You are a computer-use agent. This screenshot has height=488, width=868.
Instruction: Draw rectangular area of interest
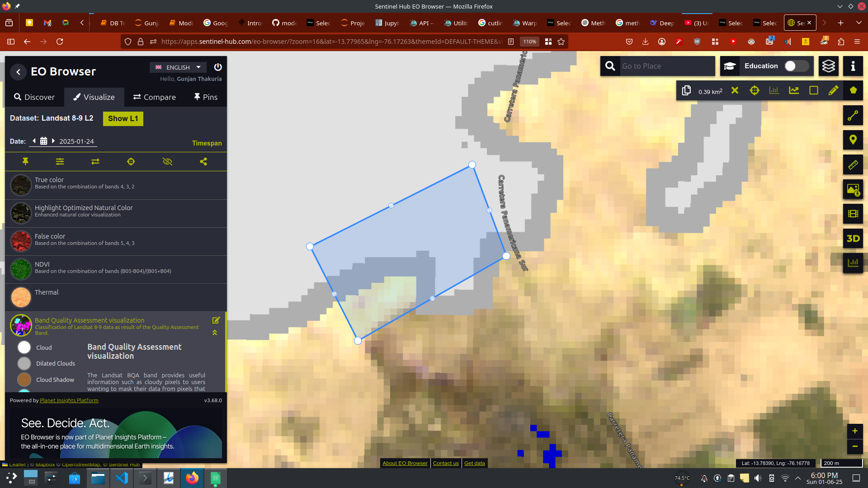point(814,90)
